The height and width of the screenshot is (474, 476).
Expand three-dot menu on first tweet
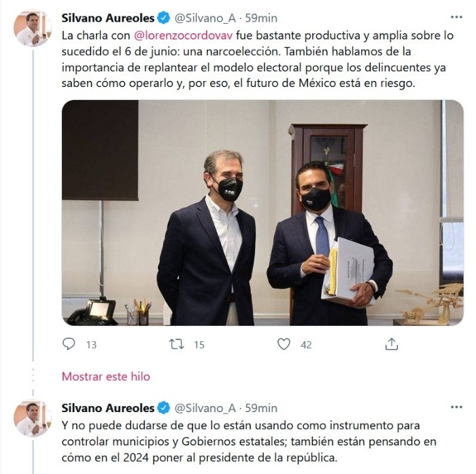[x=456, y=17]
